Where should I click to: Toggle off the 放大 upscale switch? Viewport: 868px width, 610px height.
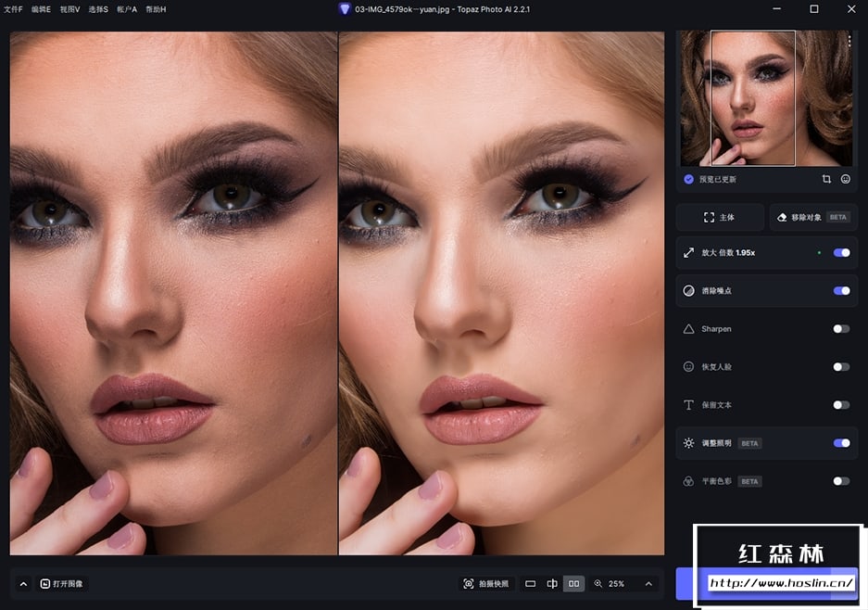coord(841,253)
